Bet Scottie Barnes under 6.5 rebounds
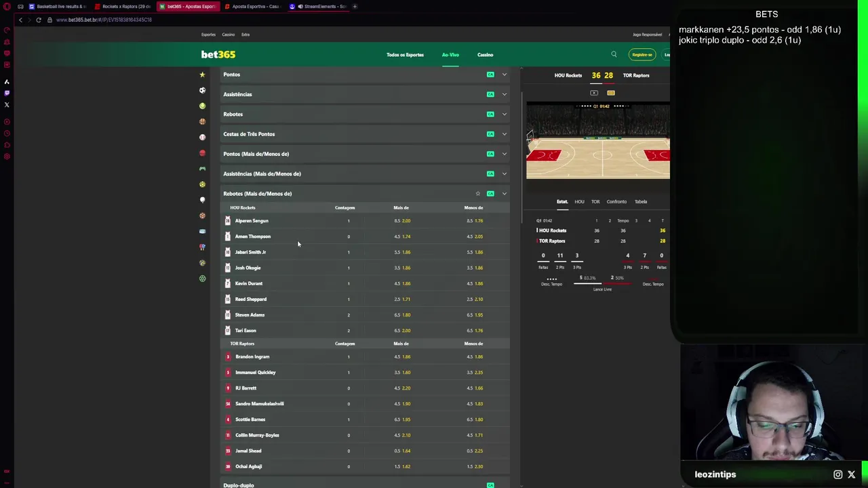 474,420
